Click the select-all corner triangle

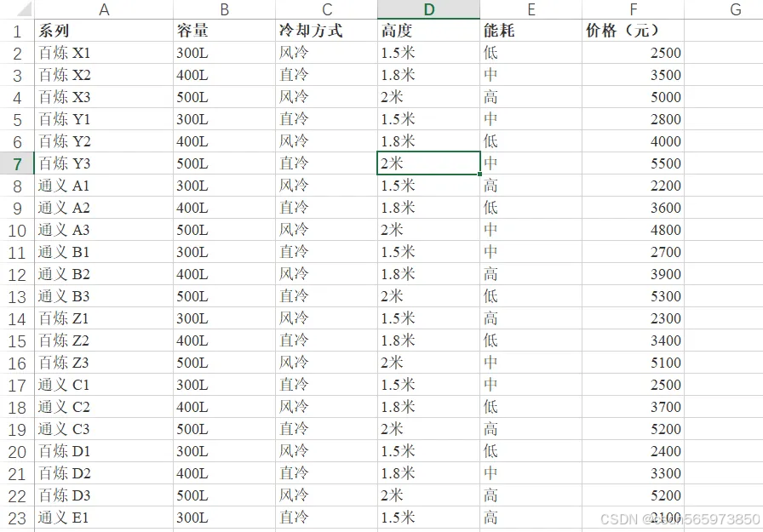(x=23, y=9)
